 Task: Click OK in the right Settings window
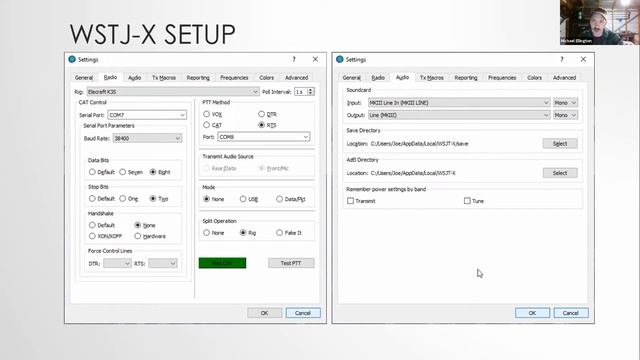click(x=532, y=313)
